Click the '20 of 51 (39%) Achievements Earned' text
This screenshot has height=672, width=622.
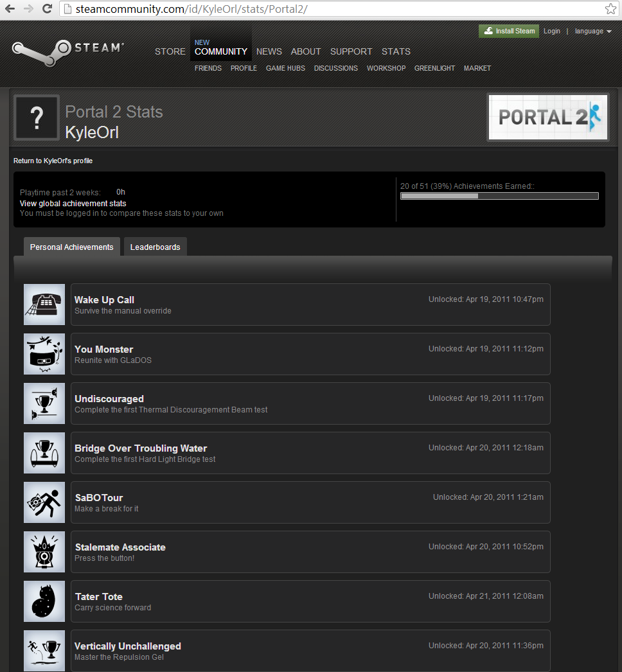click(467, 186)
